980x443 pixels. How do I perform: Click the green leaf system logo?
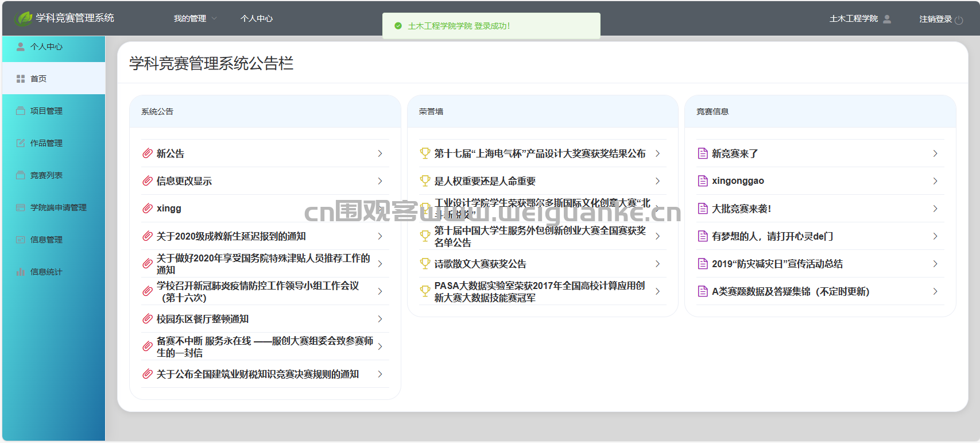tap(24, 18)
